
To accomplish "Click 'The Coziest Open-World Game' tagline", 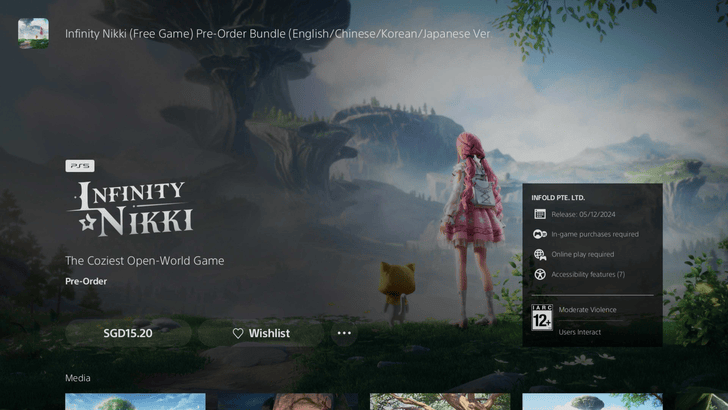I will coord(144,260).
